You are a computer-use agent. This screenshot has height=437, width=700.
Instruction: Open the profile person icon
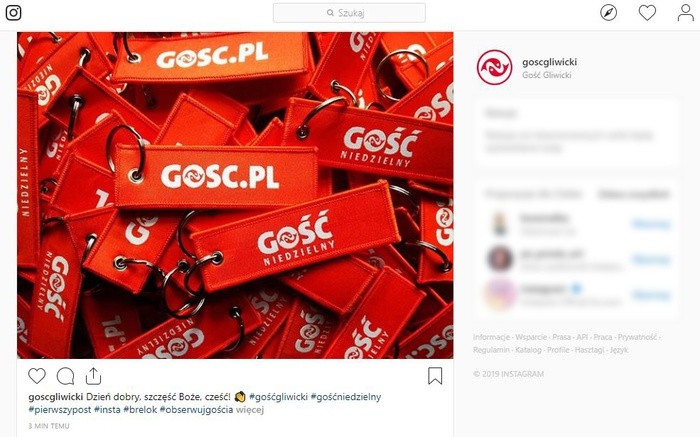pyautogui.click(x=685, y=12)
